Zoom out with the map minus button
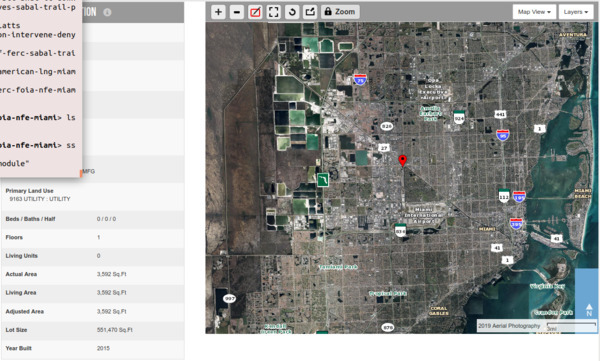 click(237, 12)
